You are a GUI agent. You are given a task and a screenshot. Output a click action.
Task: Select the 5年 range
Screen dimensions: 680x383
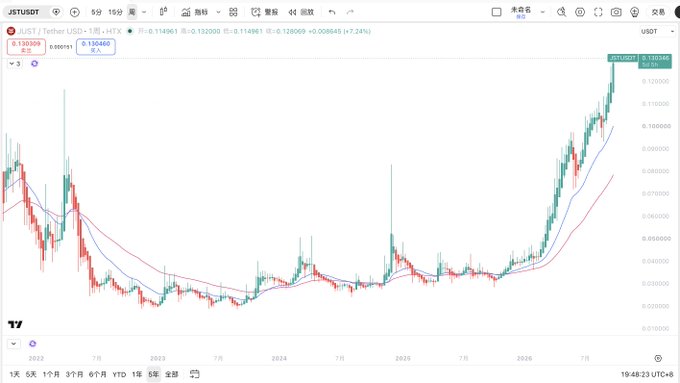[154, 374]
